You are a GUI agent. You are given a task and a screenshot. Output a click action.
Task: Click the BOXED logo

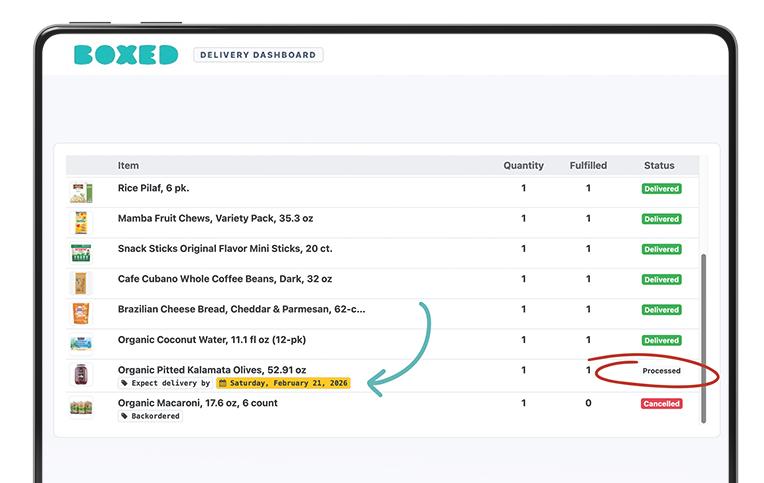point(126,55)
